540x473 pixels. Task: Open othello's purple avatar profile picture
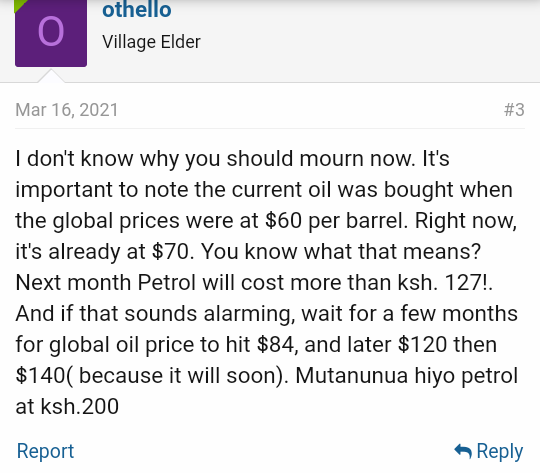click(51, 33)
